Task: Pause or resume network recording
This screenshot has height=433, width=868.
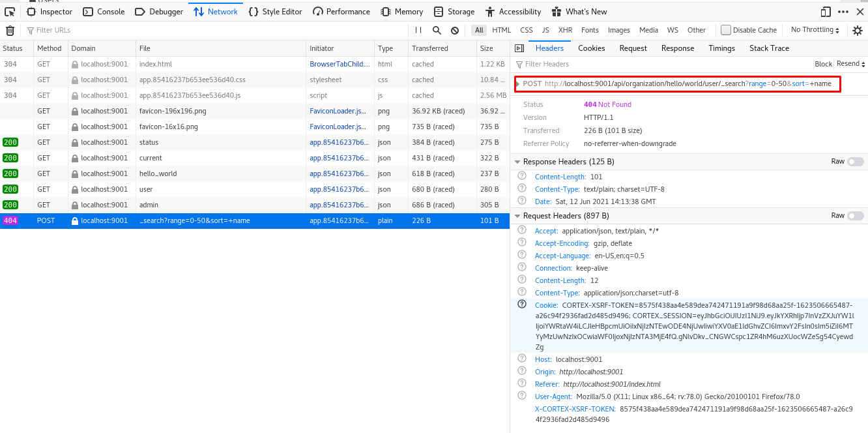Action: click(x=418, y=30)
